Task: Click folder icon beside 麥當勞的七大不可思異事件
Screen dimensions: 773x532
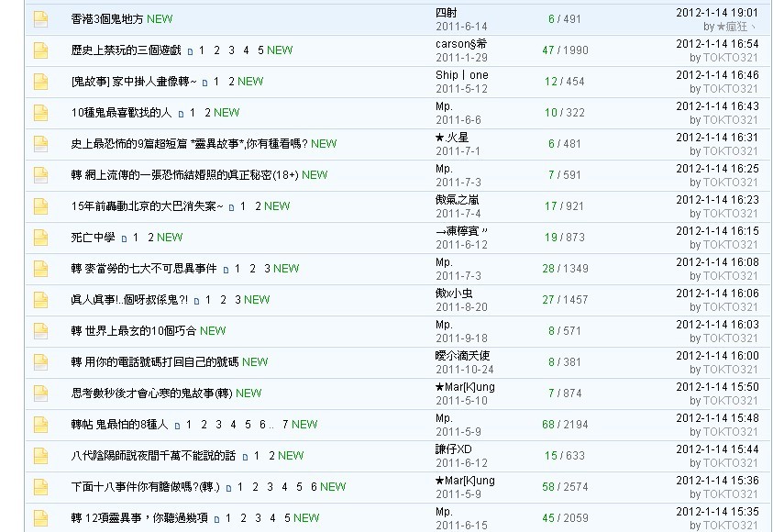Action: click(x=40, y=269)
